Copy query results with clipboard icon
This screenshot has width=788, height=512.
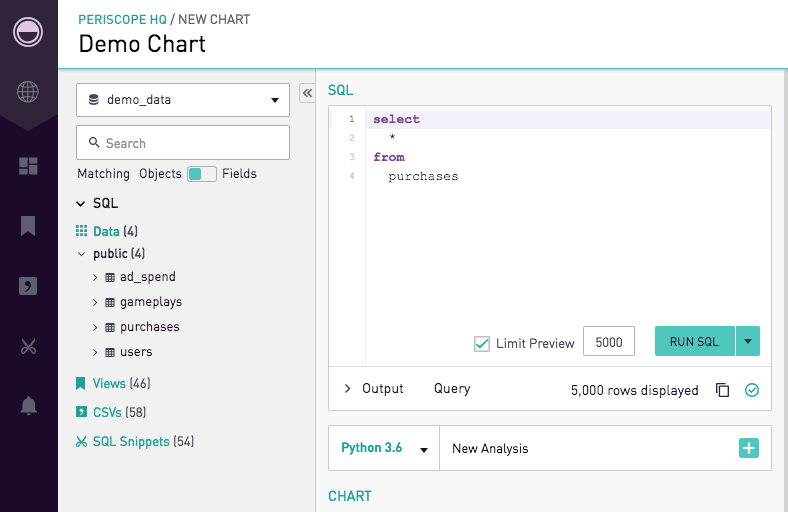point(722,390)
